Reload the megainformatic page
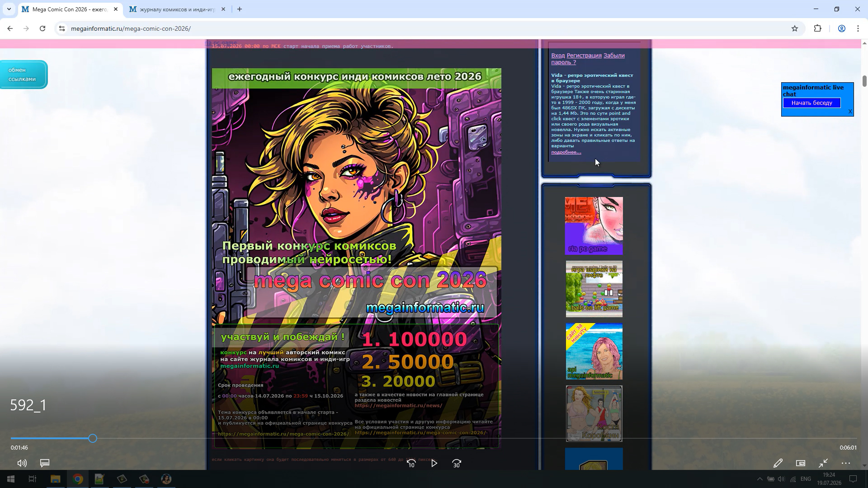868x488 pixels. [42, 28]
